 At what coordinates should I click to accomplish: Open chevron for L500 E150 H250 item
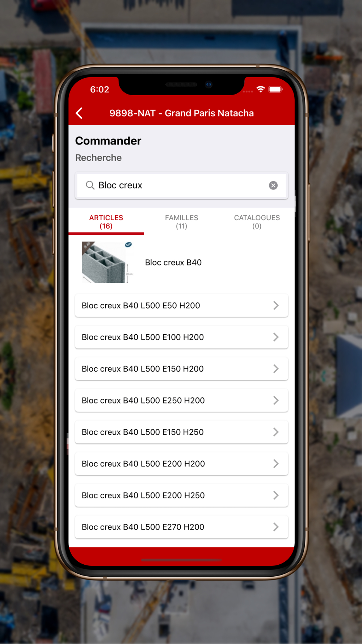coord(276,432)
